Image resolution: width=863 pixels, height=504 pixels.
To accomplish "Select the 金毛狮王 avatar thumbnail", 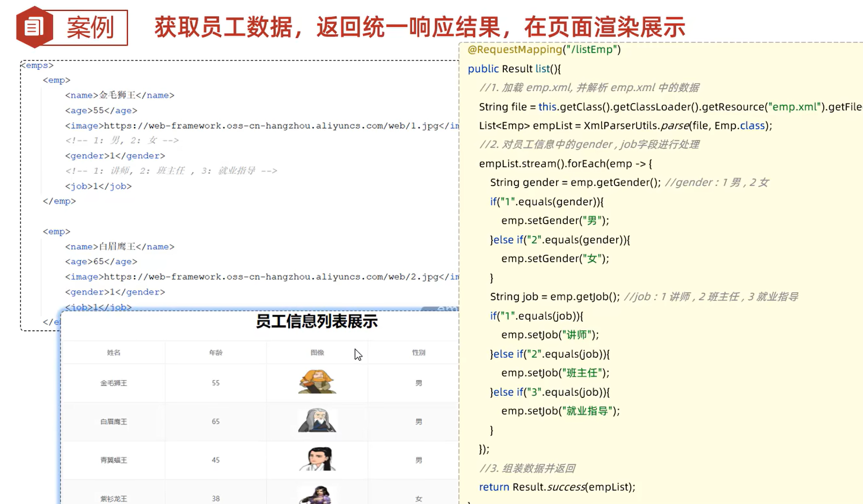I will pos(317,383).
